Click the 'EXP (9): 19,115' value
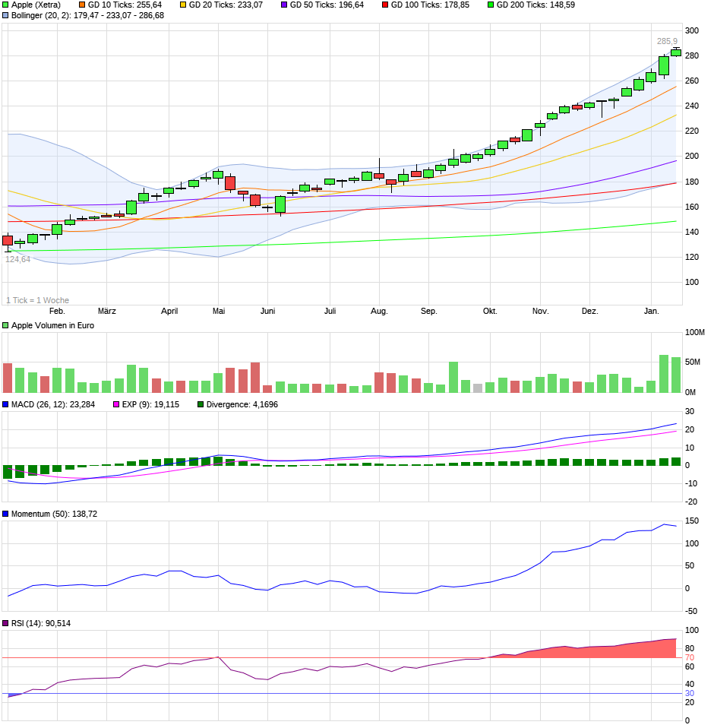714x728 pixels. 150,405
